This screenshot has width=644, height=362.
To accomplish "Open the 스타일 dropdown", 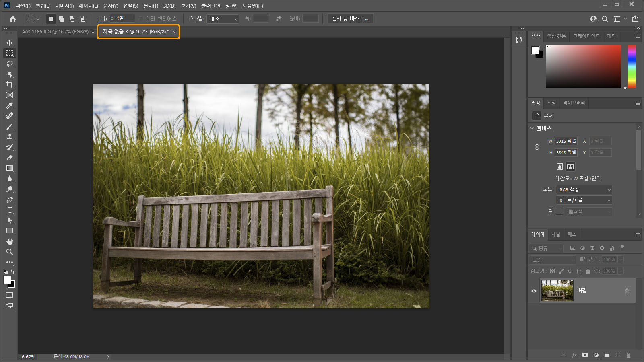I will 223,19.
